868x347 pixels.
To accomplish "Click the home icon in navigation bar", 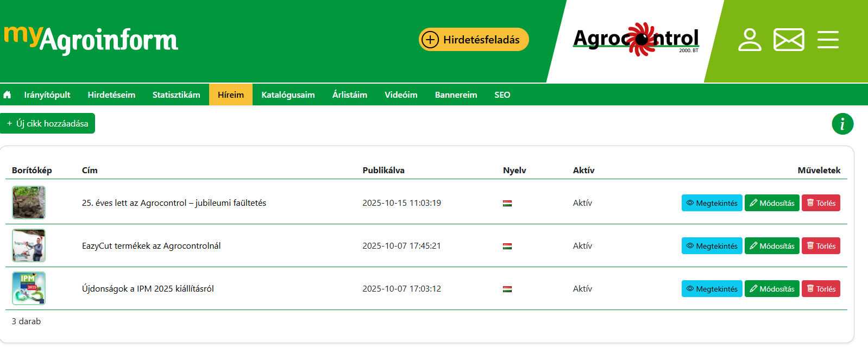I will [7, 95].
